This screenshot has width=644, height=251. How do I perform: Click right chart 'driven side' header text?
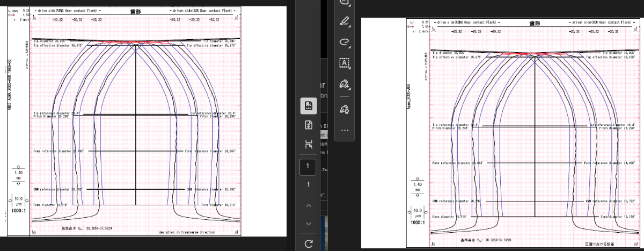(x=599, y=23)
